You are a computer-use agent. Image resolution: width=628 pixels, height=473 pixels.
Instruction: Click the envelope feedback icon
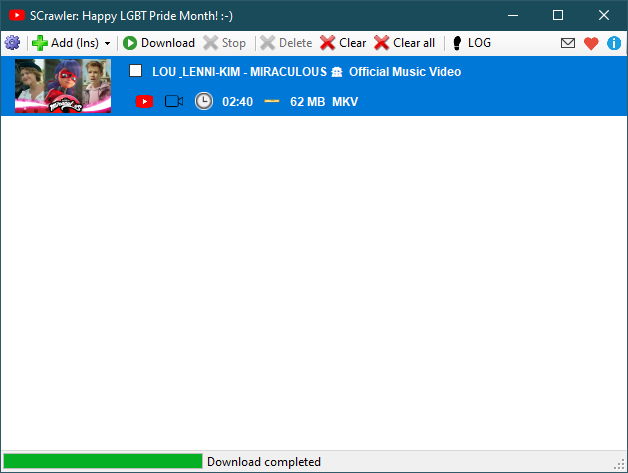click(x=568, y=43)
